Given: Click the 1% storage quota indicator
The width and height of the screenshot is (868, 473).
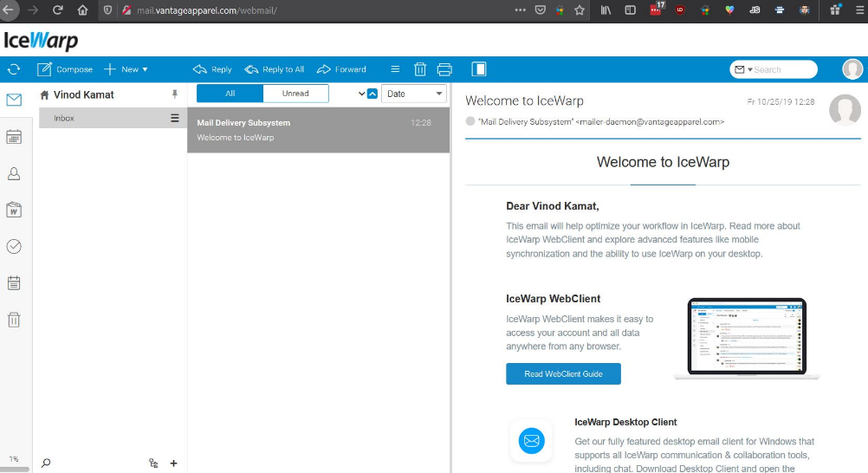Looking at the screenshot, I should click(14, 459).
